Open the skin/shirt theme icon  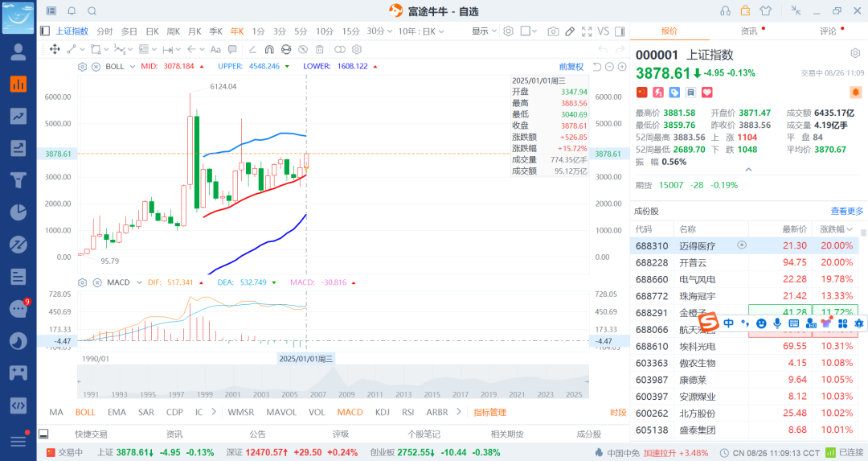pyautogui.click(x=766, y=11)
